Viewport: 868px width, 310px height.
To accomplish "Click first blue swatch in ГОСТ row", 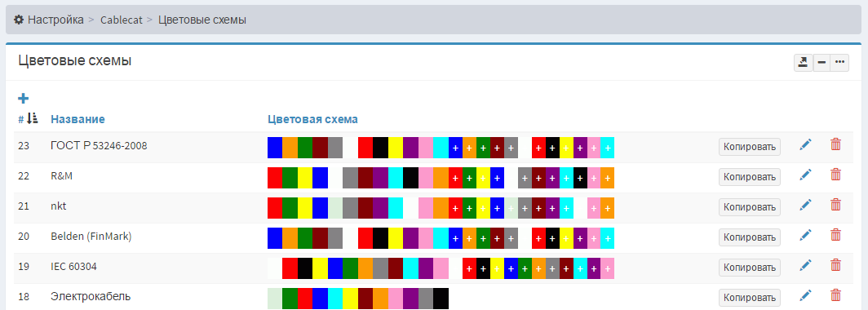I will [275, 147].
